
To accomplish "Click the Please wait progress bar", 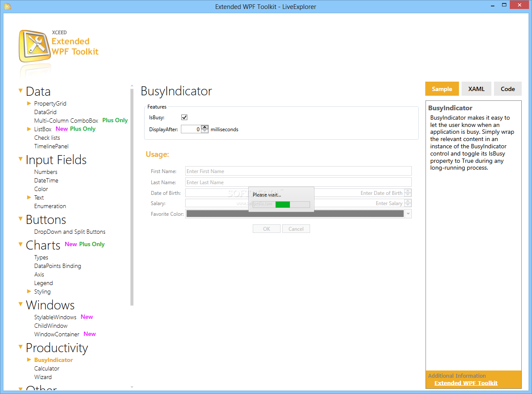I will point(281,205).
